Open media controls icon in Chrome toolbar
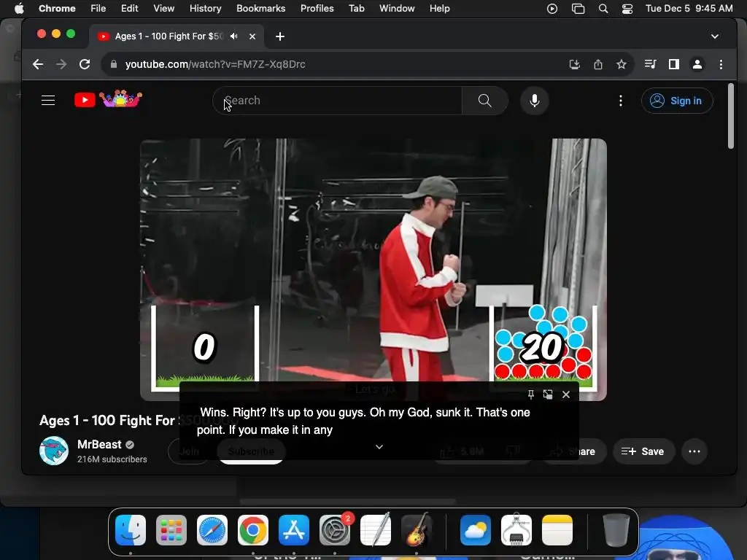 650,64
